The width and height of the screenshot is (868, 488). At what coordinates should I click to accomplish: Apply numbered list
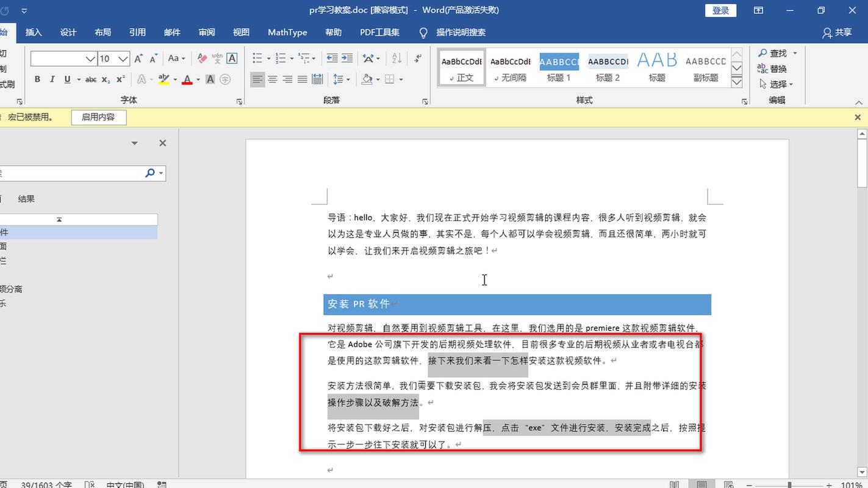(281, 59)
